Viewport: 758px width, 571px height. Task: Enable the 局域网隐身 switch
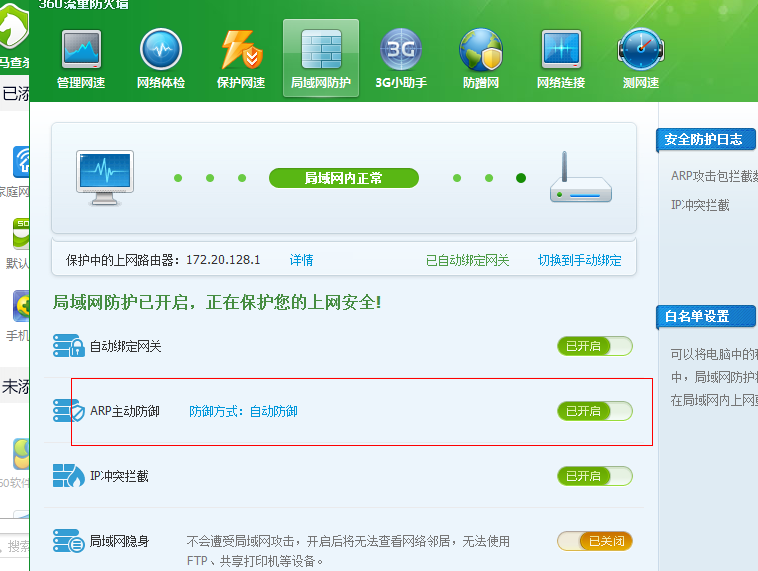tap(594, 541)
